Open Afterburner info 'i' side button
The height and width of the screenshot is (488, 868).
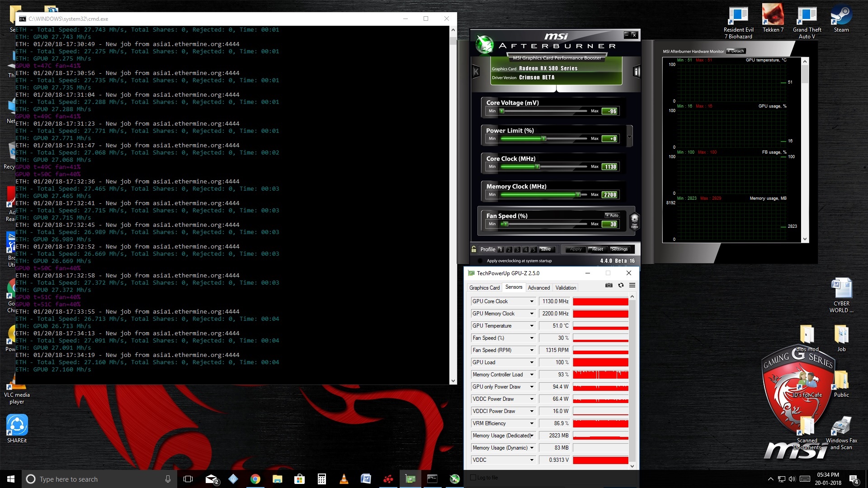coord(637,71)
